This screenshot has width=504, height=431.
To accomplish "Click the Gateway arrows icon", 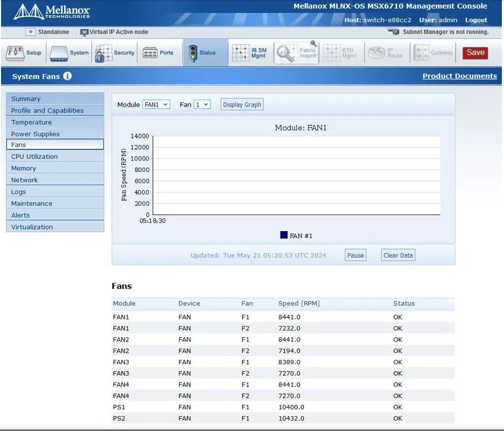I will pyautogui.click(x=421, y=53).
